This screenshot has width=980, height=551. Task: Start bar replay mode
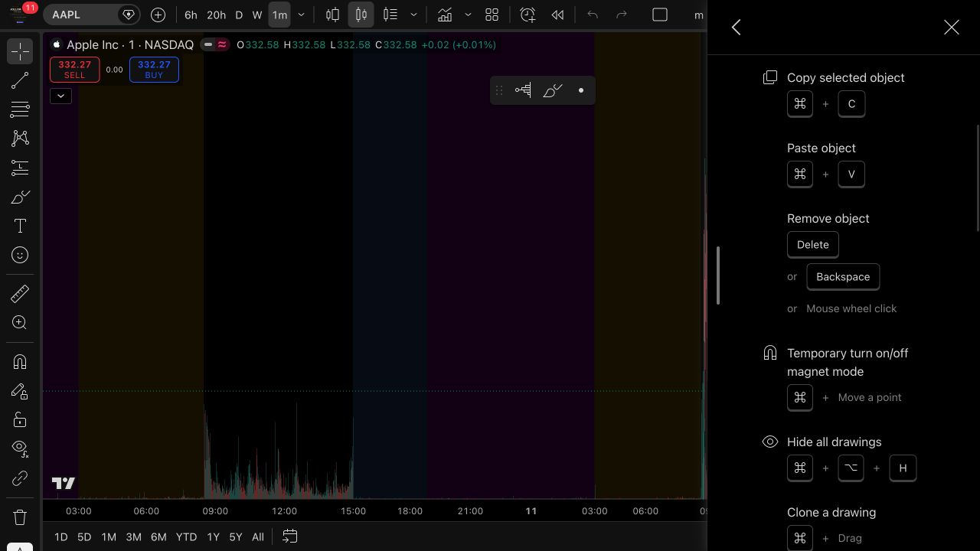coord(557,15)
